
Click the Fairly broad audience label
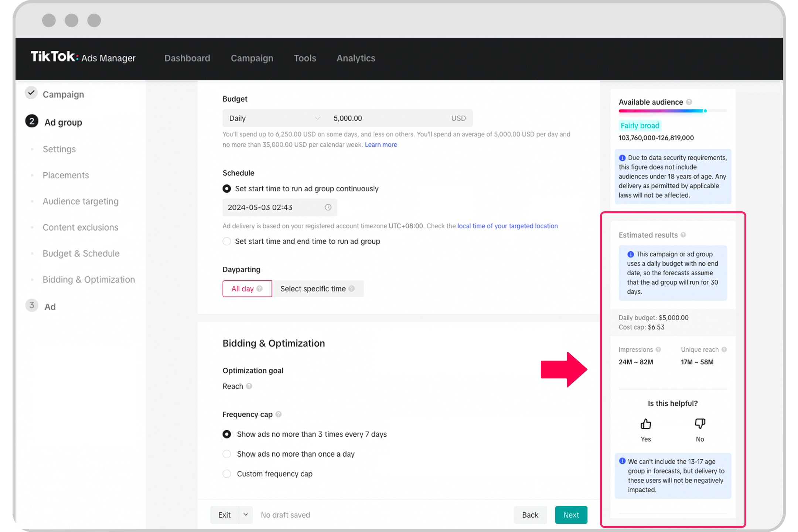[640, 126]
